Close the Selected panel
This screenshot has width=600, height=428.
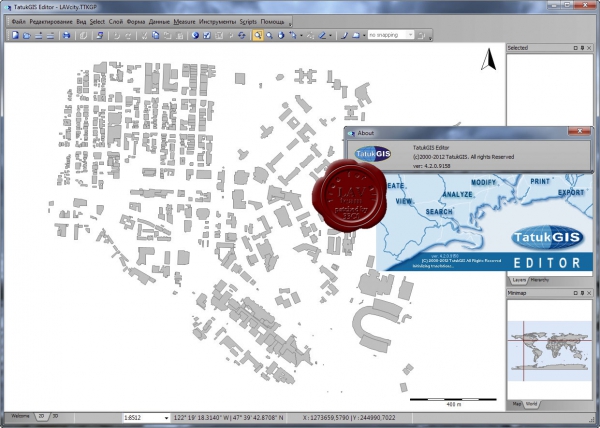click(x=589, y=48)
